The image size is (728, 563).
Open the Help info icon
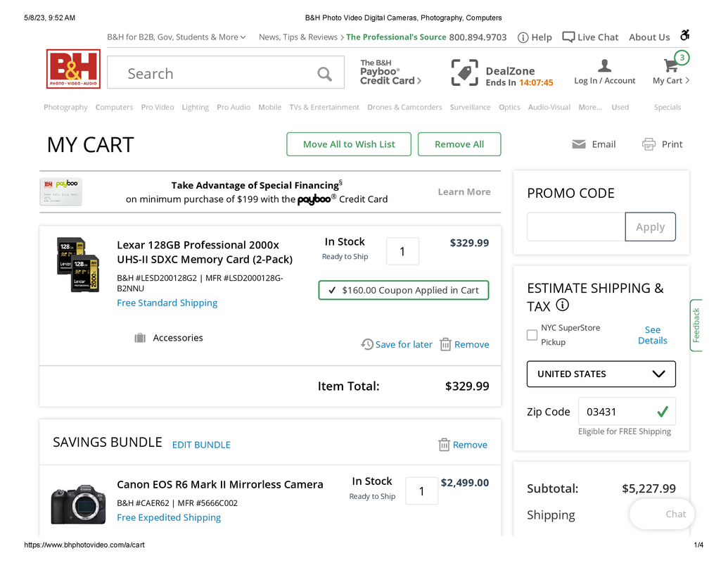pyautogui.click(x=523, y=37)
